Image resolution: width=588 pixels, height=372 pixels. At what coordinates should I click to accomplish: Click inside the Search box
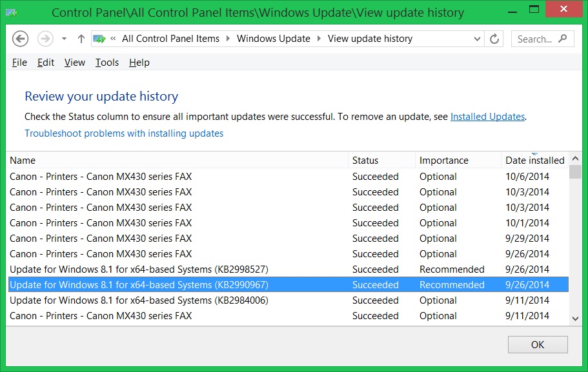(534, 39)
